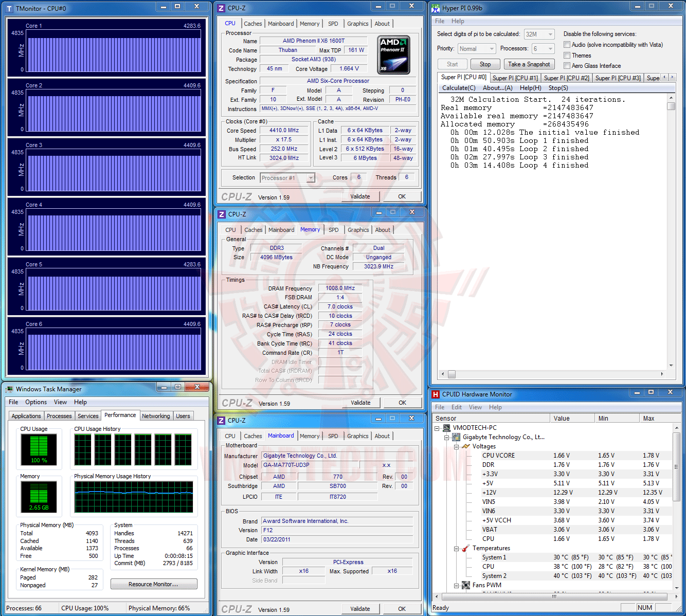
Task: Click the VMODTECH-PC computer icon in the tree
Action: (447, 428)
